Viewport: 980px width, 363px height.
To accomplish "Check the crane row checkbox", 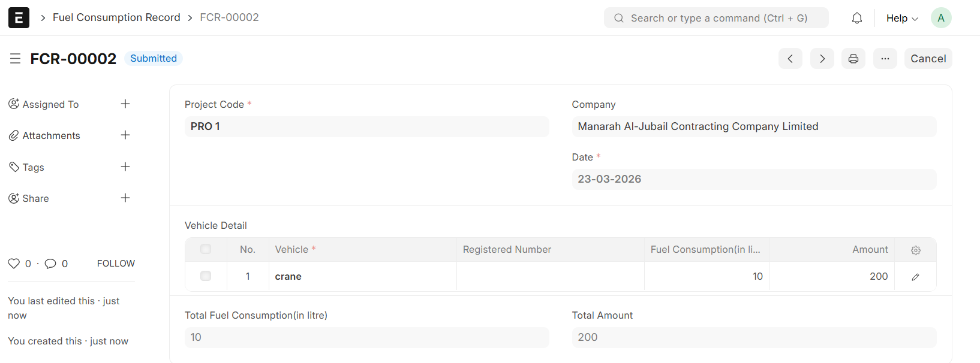I will point(206,276).
